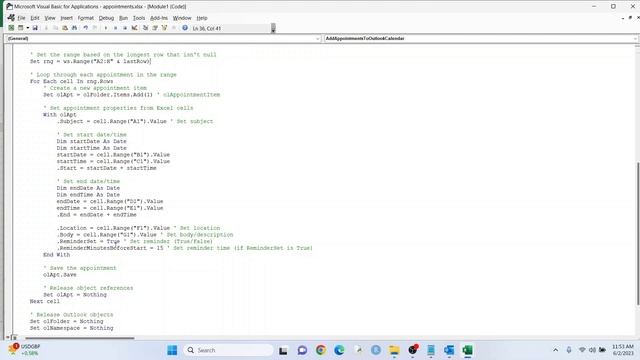Click the Run Sub play icon
The width and height of the screenshot is (640, 360).
106,28
